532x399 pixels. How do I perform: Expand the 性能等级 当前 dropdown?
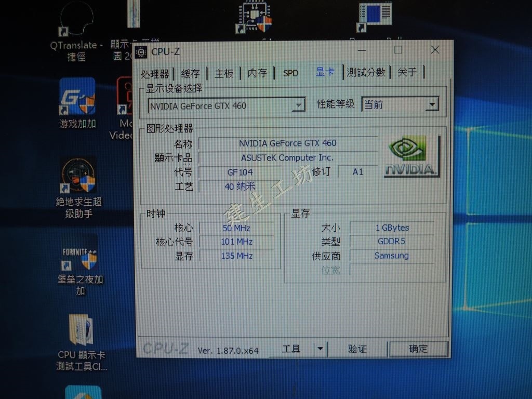pos(432,104)
